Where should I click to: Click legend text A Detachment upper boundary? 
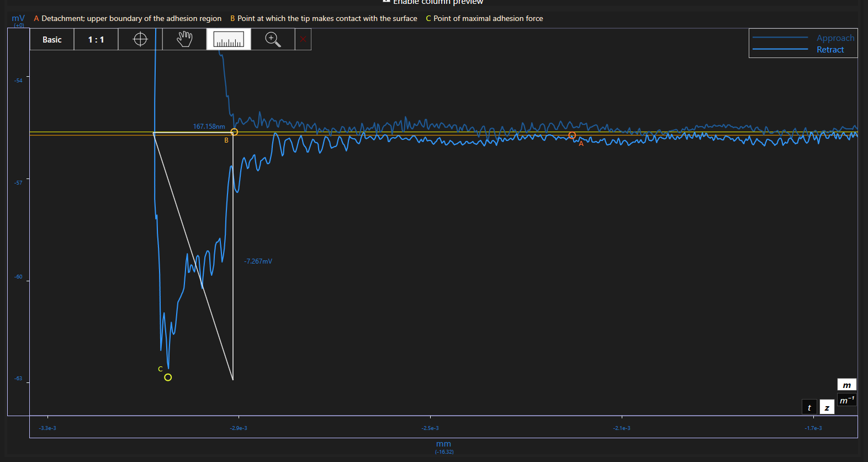[x=128, y=18]
